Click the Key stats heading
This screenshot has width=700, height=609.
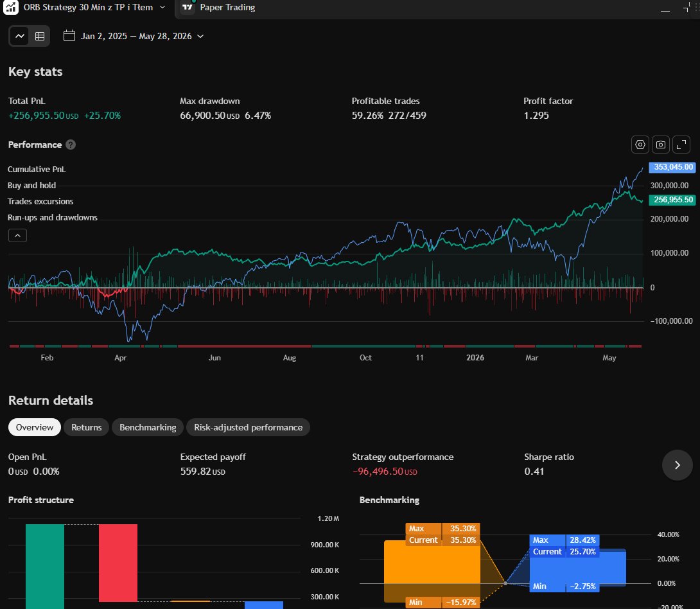(35, 71)
